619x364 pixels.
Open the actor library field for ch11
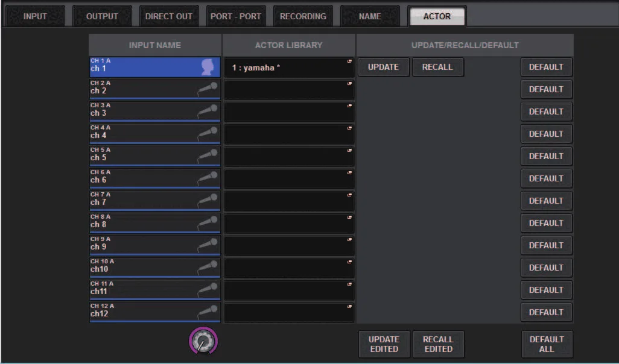(289, 290)
